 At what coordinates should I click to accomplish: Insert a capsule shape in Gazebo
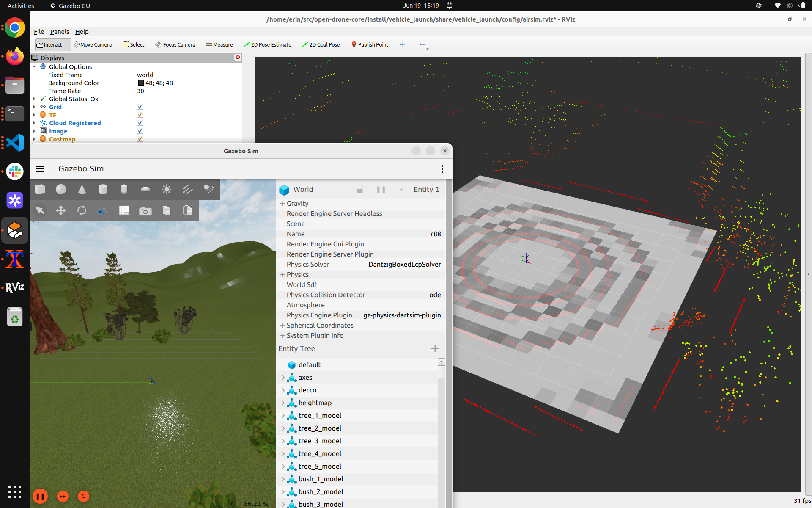(124, 189)
